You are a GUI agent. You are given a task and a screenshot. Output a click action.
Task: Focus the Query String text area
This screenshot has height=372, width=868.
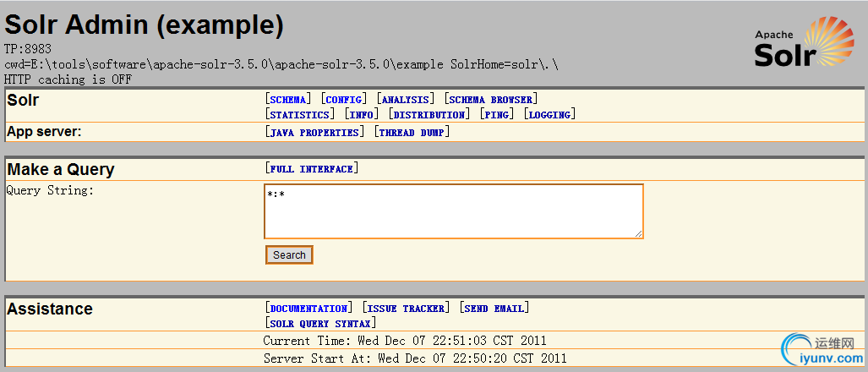point(454,211)
